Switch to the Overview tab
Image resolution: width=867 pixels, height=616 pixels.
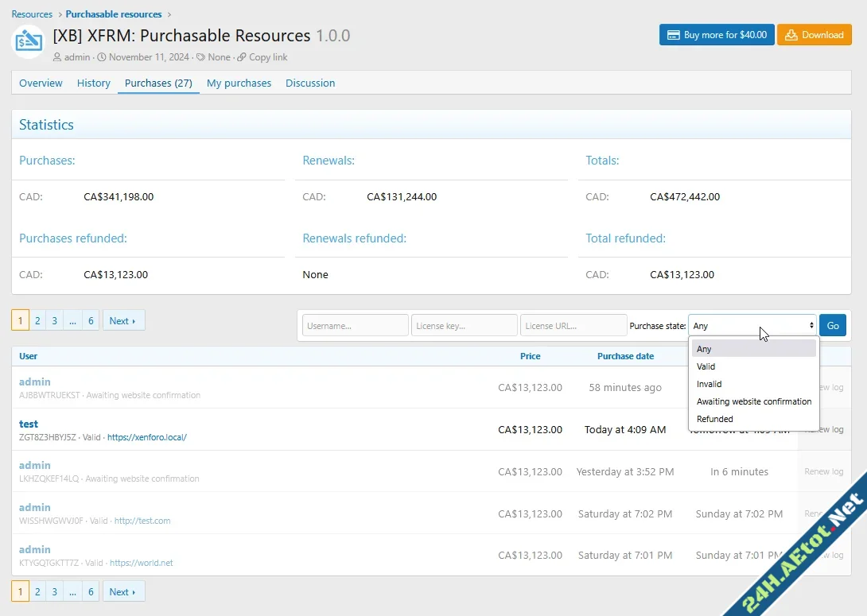(41, 83)
